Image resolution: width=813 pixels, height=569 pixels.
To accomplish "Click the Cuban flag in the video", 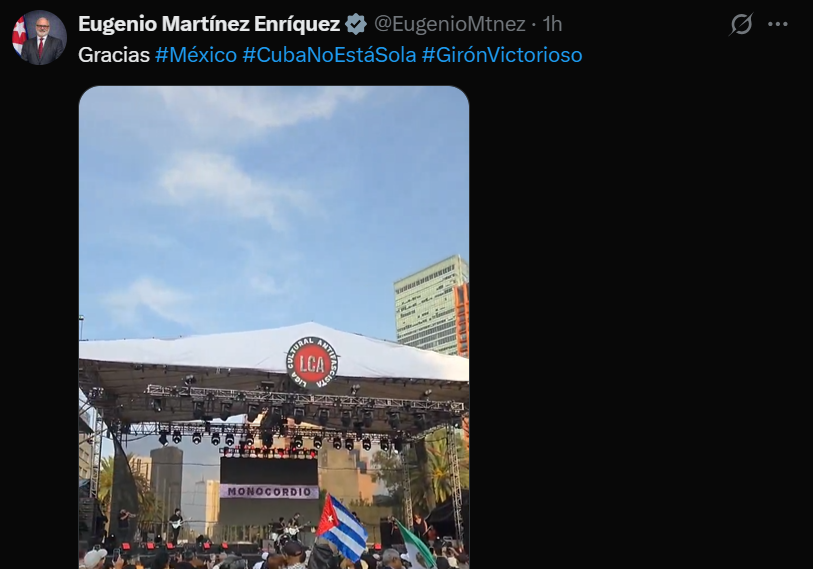I will pyautogui.click(x=342, y=528).
